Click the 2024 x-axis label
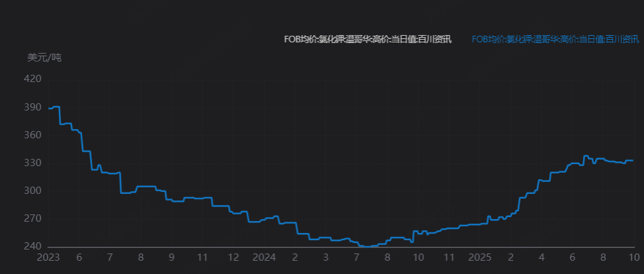Screen dimensions: 644x274 (264, 258)
